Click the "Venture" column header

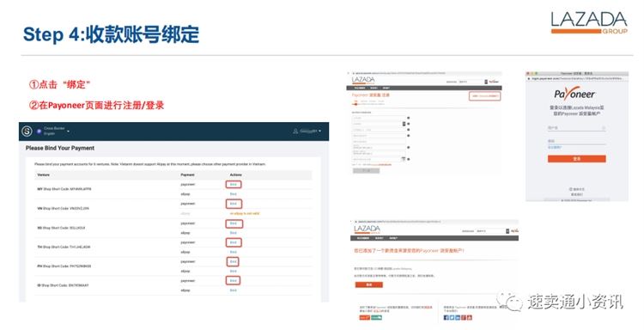pos(43,174)
